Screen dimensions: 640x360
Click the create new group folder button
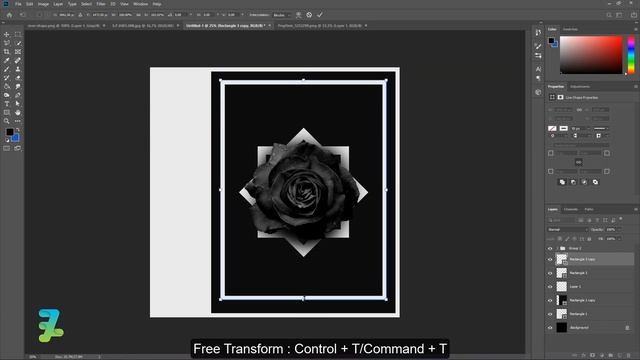(x=611, y=356)
